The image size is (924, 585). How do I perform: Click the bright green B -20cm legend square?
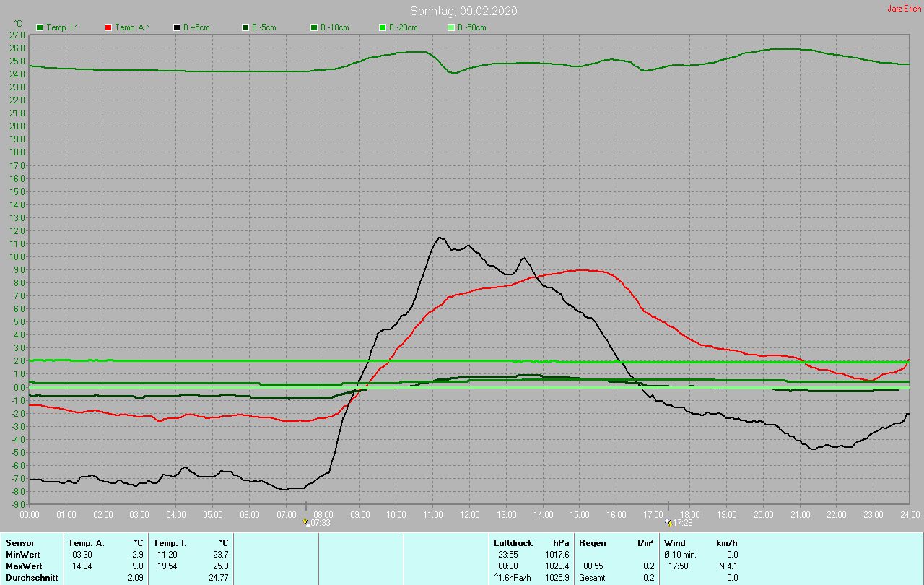383,27
